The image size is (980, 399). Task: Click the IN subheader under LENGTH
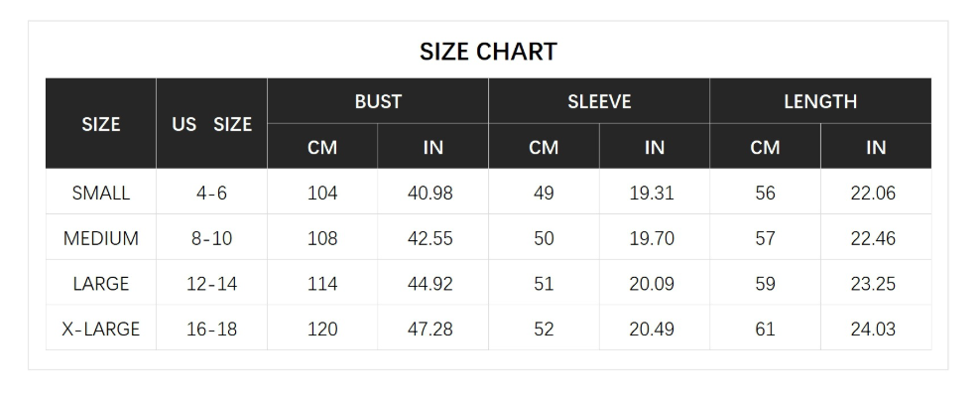(876, 147)
